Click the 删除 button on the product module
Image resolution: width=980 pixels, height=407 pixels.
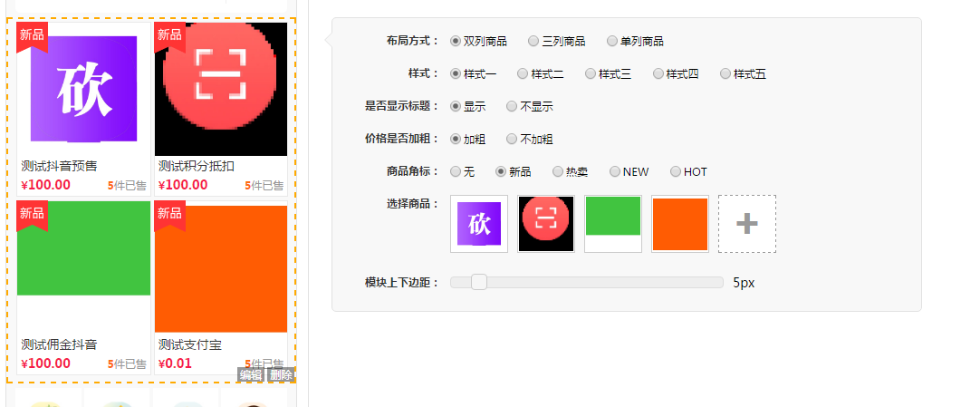coord(281,374)
